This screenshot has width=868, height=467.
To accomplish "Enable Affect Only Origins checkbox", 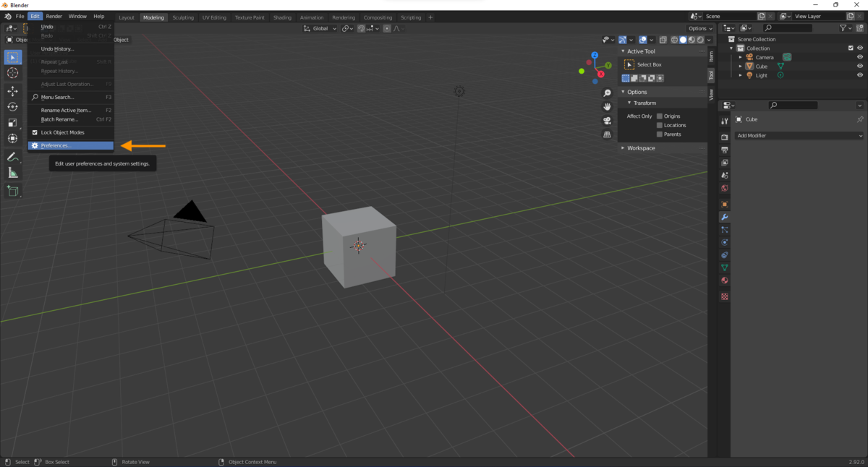I will pyautogui.click(x=660, y=116).
